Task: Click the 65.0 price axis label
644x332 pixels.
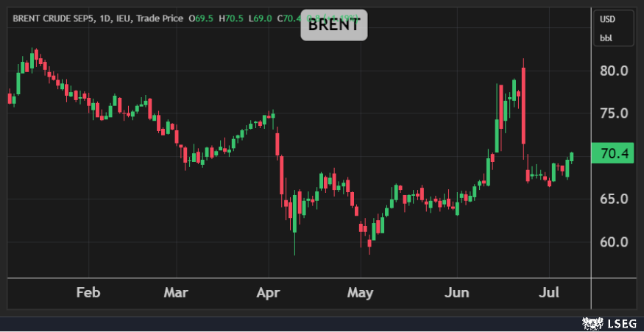Action: tap(613, 199)
